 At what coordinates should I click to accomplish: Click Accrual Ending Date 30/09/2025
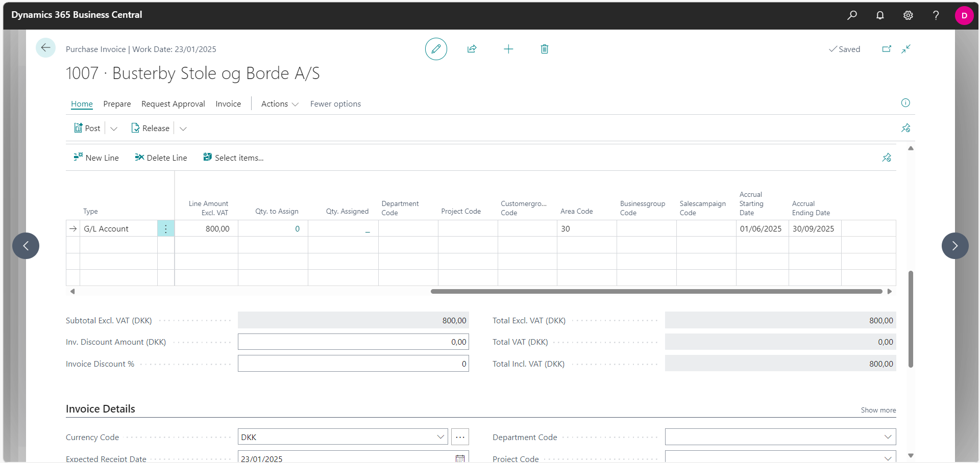tap(815, 229)
